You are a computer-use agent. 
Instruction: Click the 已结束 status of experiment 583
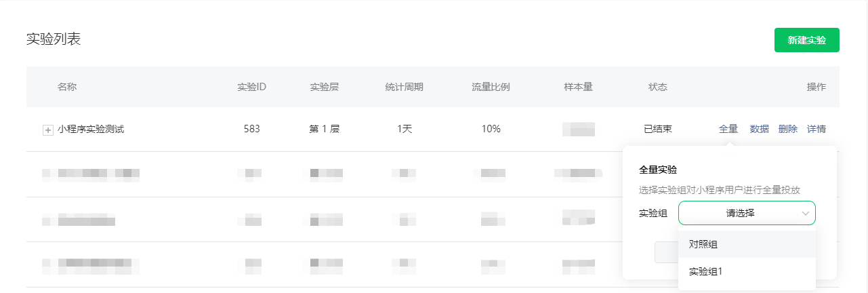[x=658, y=129]
